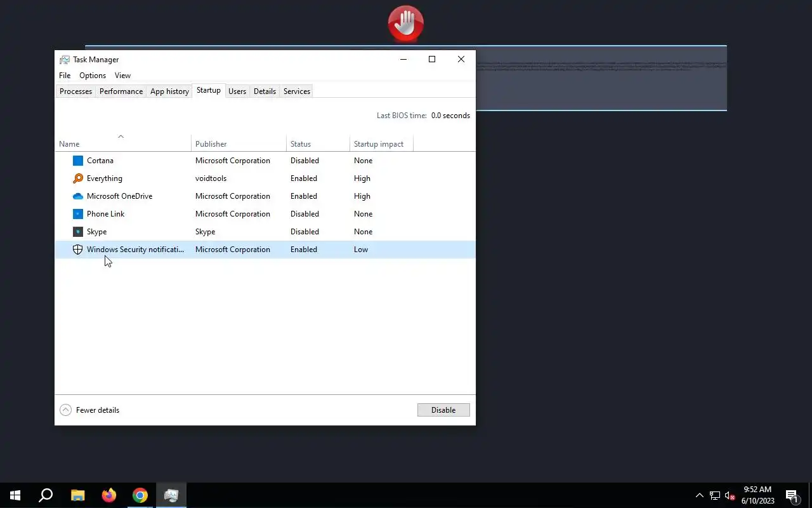Viewport: 812px width, 508px height.
Task: Click the Disable button
Action: (x=443, y=410)
